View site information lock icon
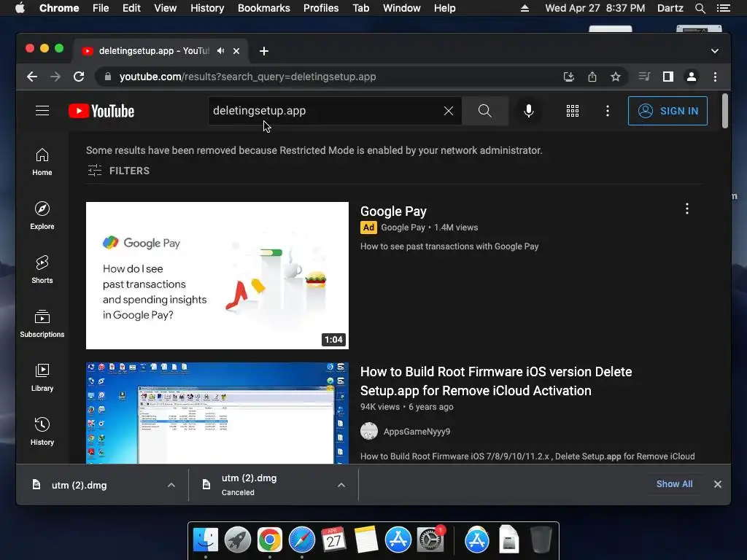Viewport: 747px width, 560px height. coord(108,77)
